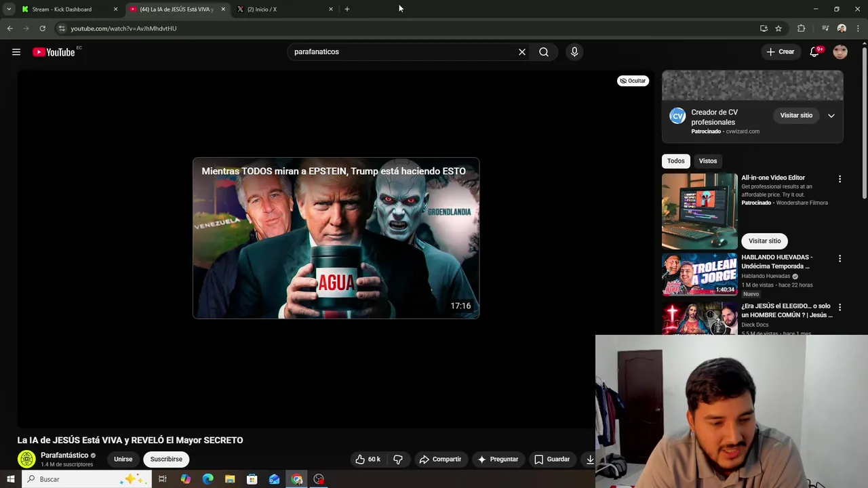Open suggested Trump Epstein video card
Viewport: 868px width, 488px height.
[336, 238]
